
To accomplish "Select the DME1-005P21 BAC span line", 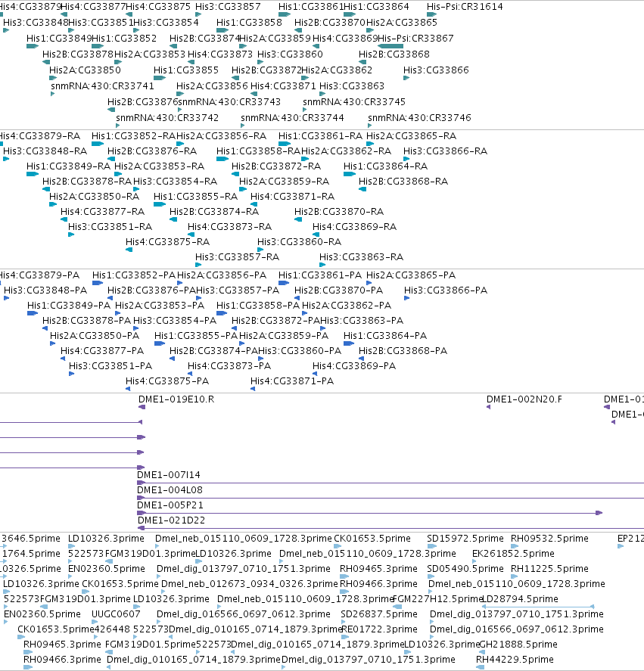I will coord(369,513).
